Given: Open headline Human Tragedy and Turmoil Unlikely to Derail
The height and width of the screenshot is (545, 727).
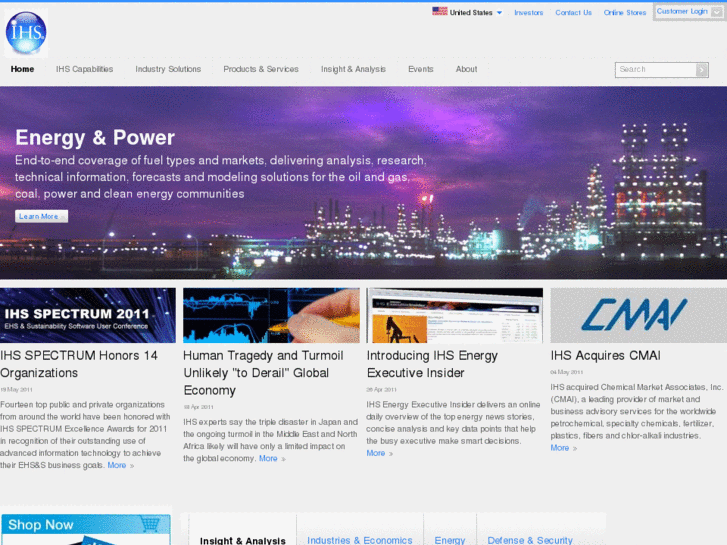Looking at the screenshot, I should pos(263,373).
